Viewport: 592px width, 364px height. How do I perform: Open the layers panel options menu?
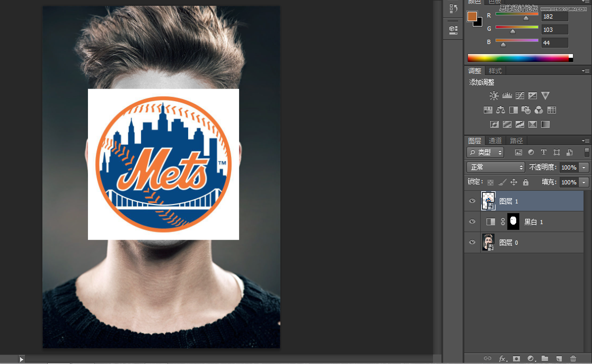(x=586, y=140)
